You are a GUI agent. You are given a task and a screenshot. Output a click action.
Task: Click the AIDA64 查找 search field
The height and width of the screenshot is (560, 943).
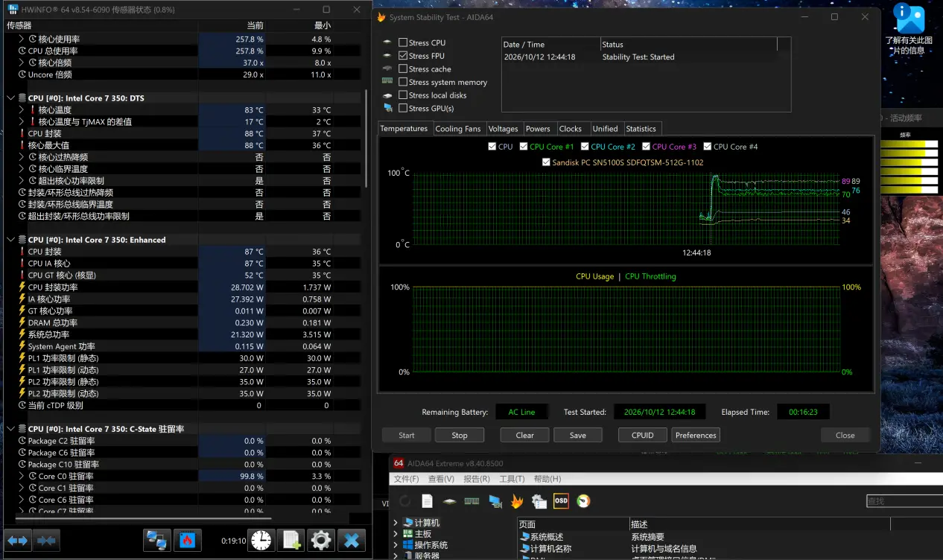click(904, 502)
